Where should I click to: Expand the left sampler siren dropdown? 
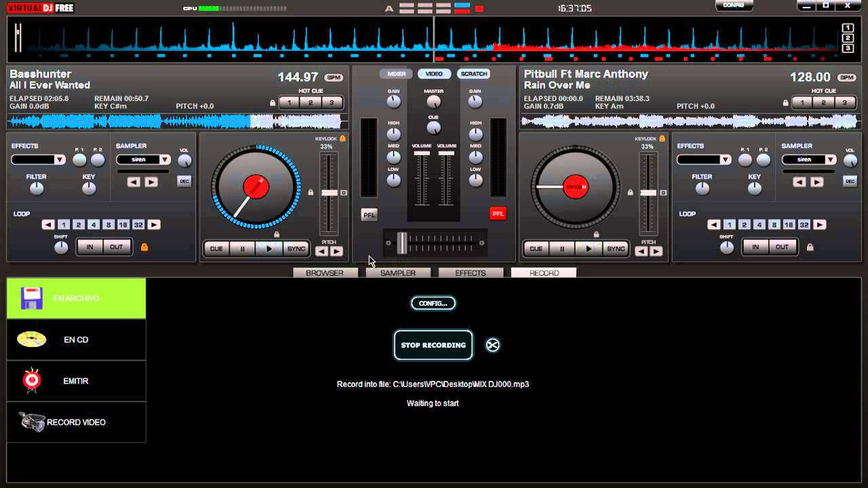point(165,160)
